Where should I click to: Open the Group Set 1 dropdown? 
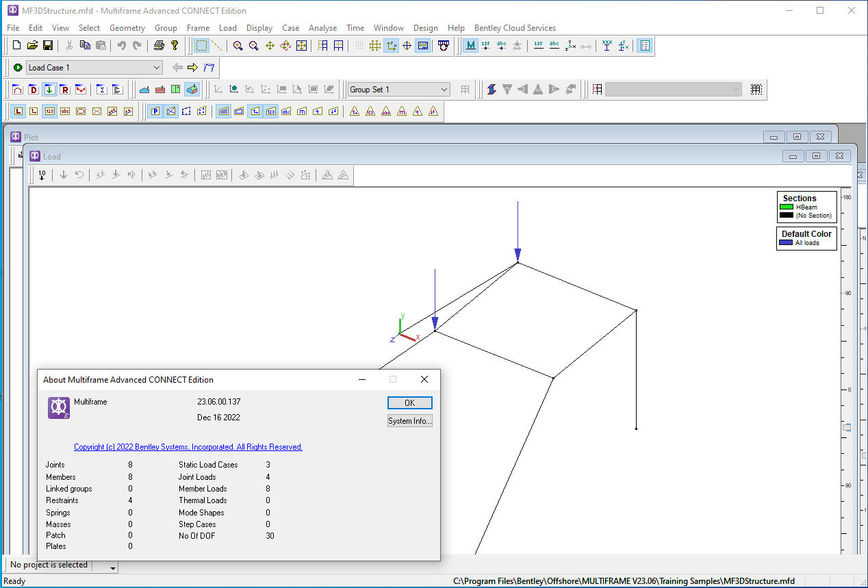click(399, 90)
